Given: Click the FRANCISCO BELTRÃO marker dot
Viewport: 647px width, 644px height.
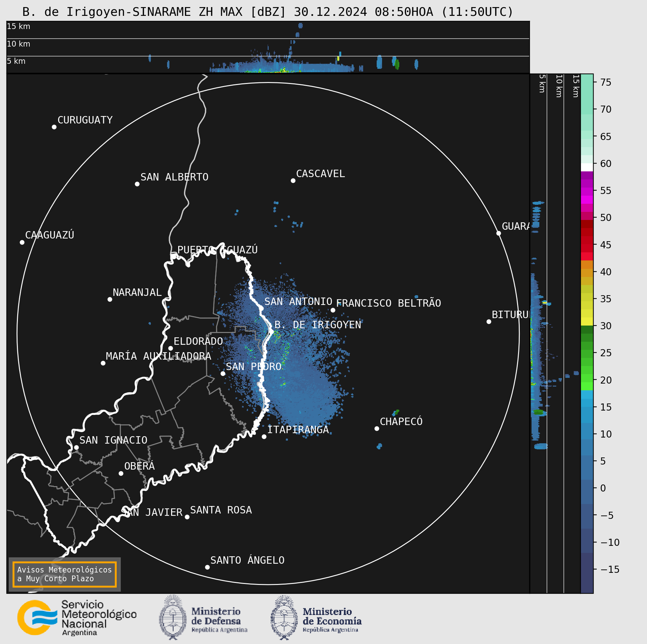Looking at the screenshot, I should (333, 310).
